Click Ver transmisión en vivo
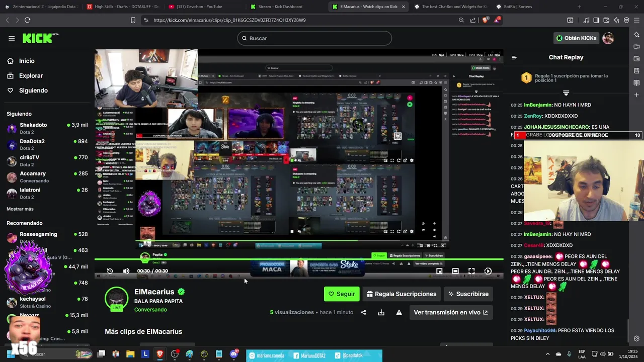Screen dimensions: 644x362 pyautogui.click(x=451, y=312)
